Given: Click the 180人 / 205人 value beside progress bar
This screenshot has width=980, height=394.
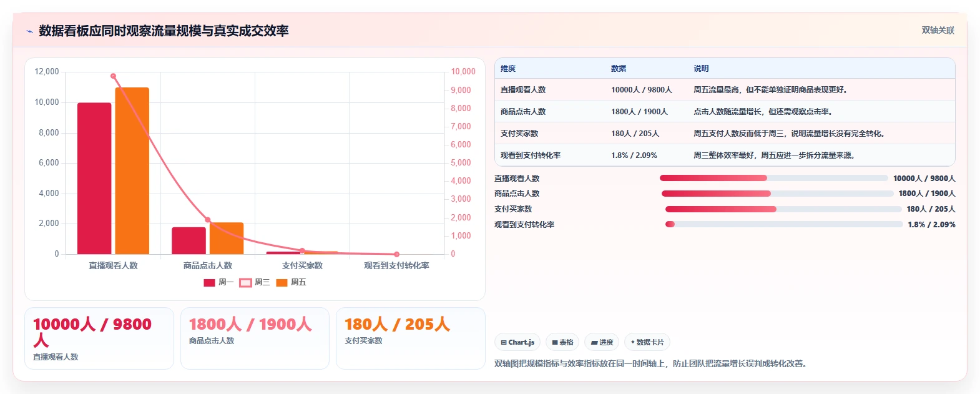Looking at the screenshot, I should click(931, 209).
